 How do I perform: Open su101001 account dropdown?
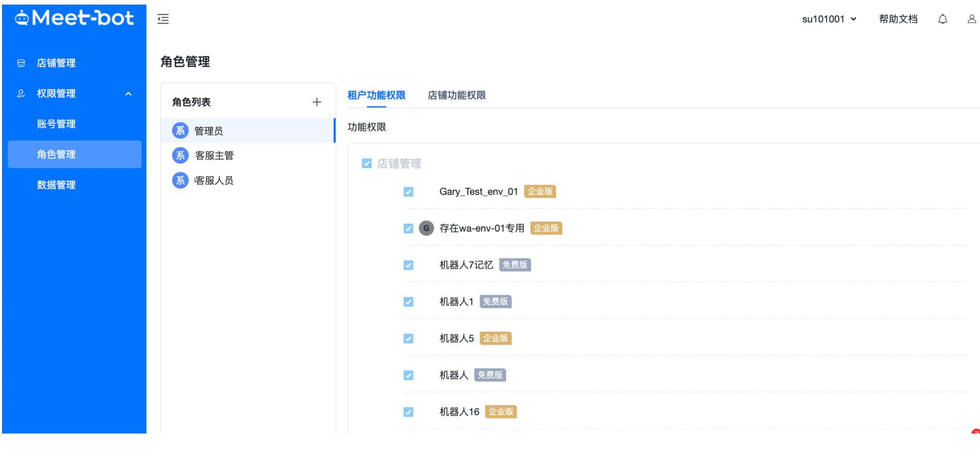[x=829, y=19]
